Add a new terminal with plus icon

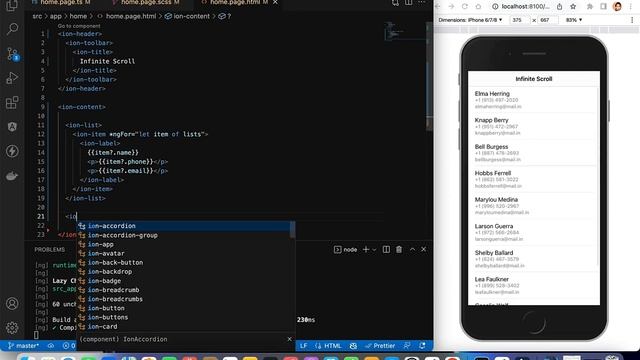pyautogui.click(x=366, y=249)
